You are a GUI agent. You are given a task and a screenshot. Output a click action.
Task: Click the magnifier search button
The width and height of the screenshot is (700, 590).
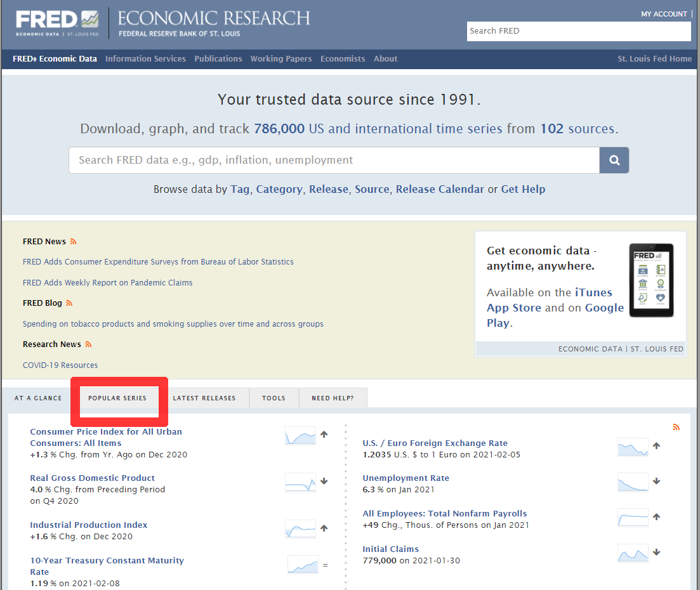point(614,161)
